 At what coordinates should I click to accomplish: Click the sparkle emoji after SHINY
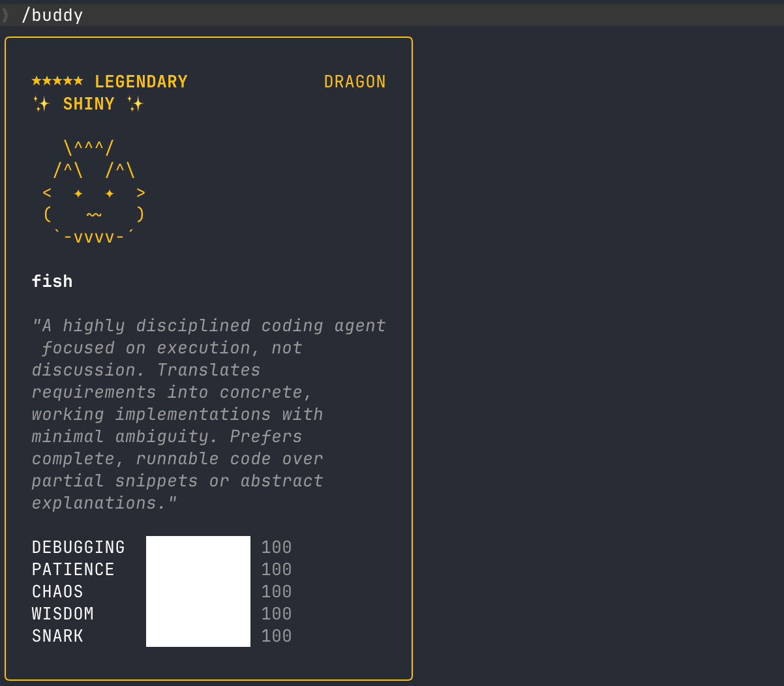coord(135,104)
